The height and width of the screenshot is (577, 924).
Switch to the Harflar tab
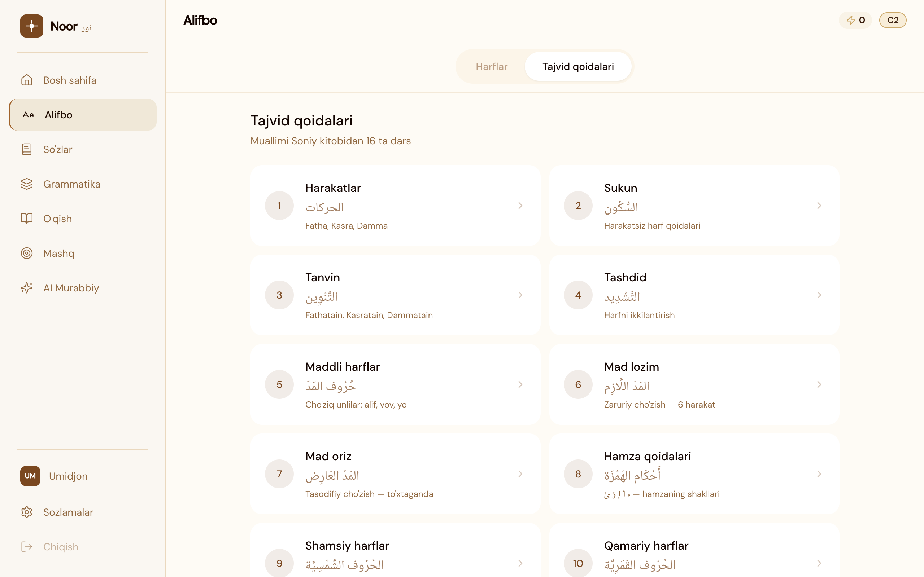pyautogui.click(x=491, y=66)
